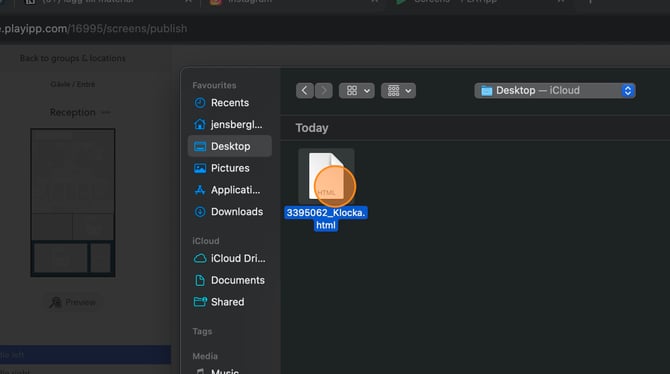Go forward with the right chevron button
670x374 pixels.
pos(323,91)
